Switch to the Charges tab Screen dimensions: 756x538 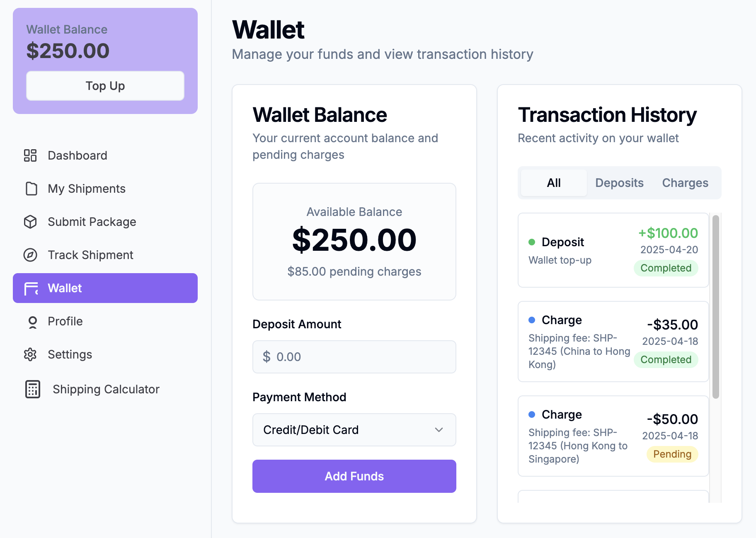[685, 183]
